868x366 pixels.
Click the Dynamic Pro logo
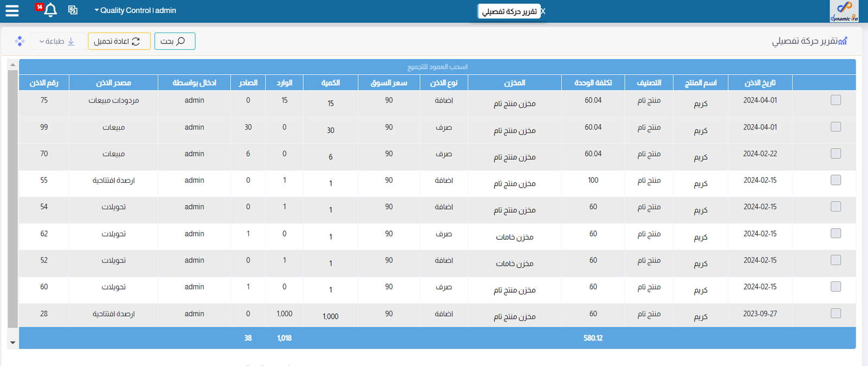coord(844,11)
